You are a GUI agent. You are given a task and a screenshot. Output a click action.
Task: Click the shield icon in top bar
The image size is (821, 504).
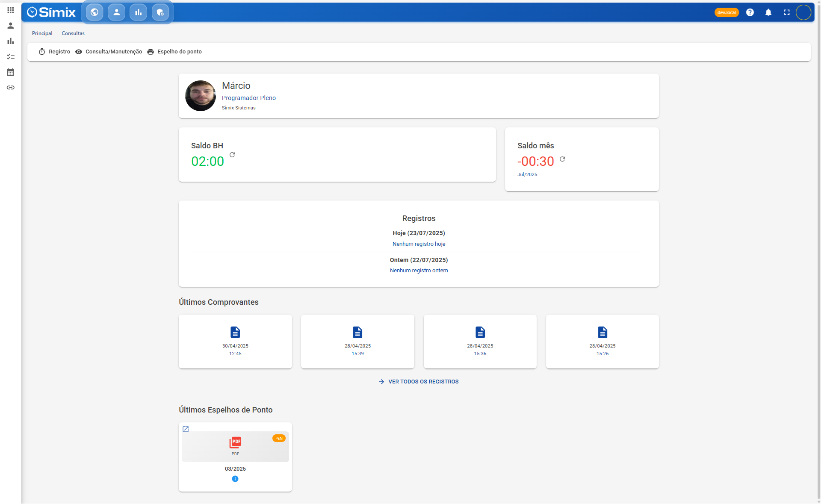point(160,12)
